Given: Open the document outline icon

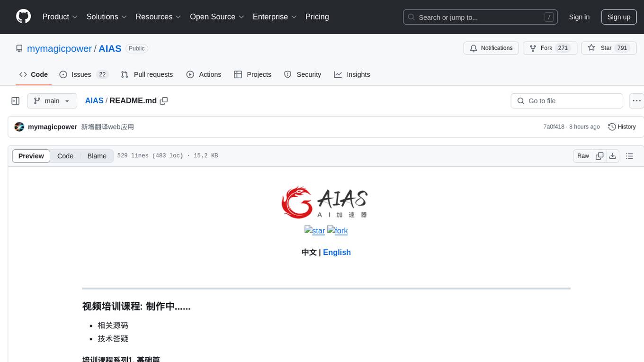Looking at the screenshot, I should pyautogui.click(x=630, y=156).
